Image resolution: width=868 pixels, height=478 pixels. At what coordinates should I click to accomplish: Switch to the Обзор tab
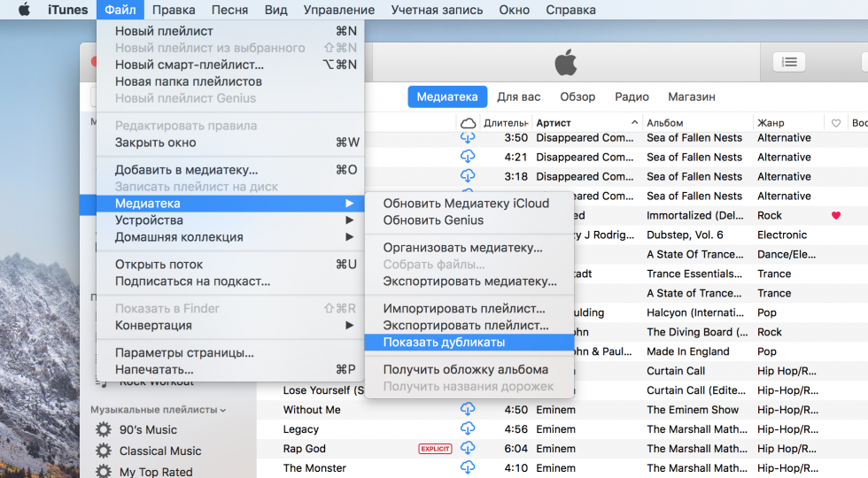click(577, 96)
